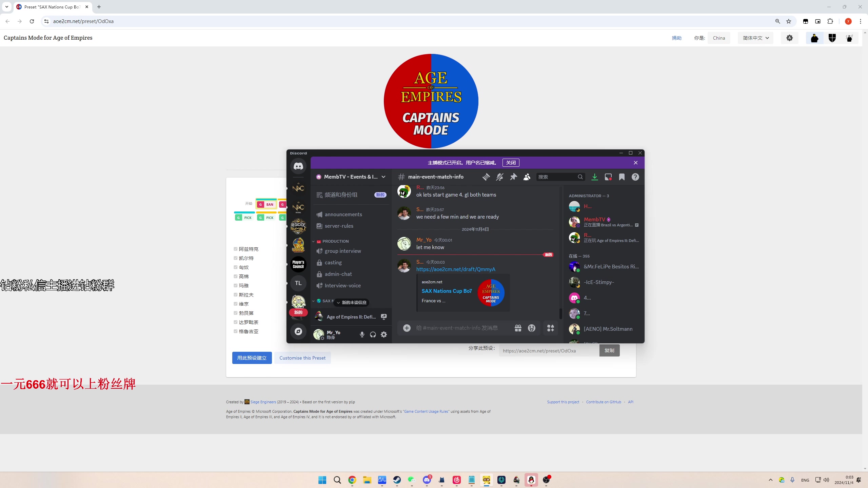Toggle the 阿兹特克 civilization checkbox
The image size is (868, 488).
pyautogui.click(x=236, y=249)
